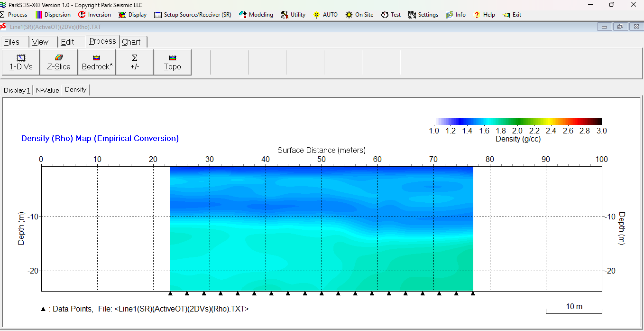
Task: Click Exit in the menu bar
Action: pyautogui.click(x=512, y=15)
